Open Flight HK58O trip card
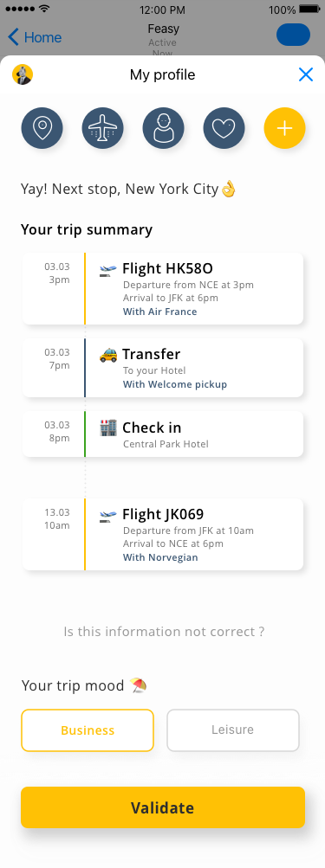The image size is (325, 868). pyautogui.click(x=163, y=288)
